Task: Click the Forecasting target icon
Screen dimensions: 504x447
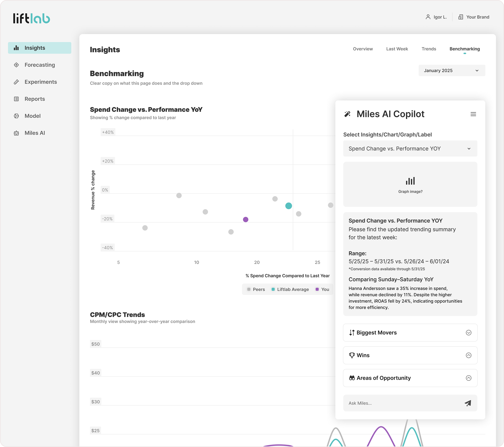Action: coord(16,65)
